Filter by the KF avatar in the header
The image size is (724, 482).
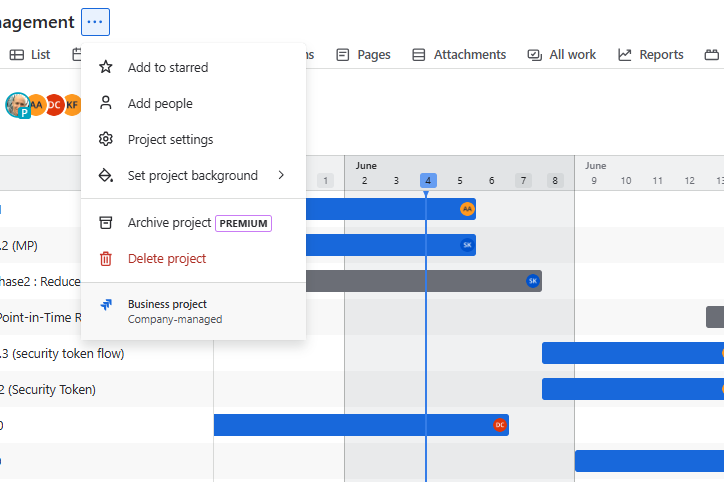pyautogui.click(x=72, y=105)
